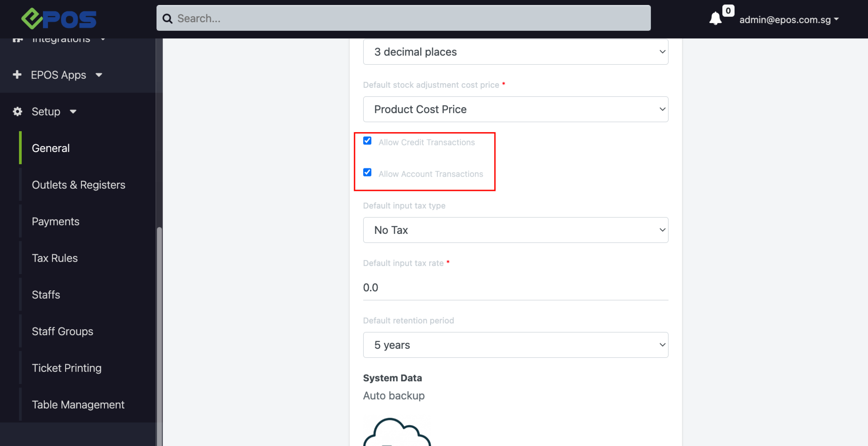Click the Setup gear icon
This screenshot has width=868, height=446.
pos(18,111)
